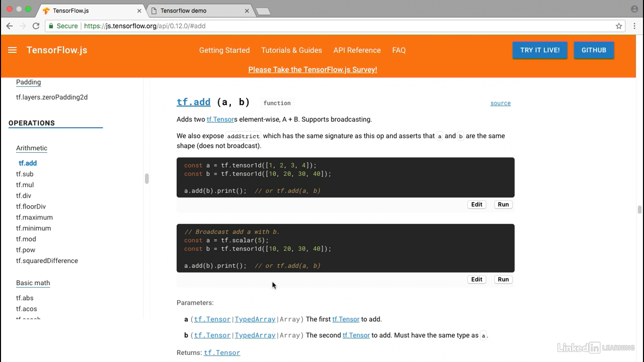Bookmark this page with star icon
The image size is (644, 362).
click(x=619, y=26)
